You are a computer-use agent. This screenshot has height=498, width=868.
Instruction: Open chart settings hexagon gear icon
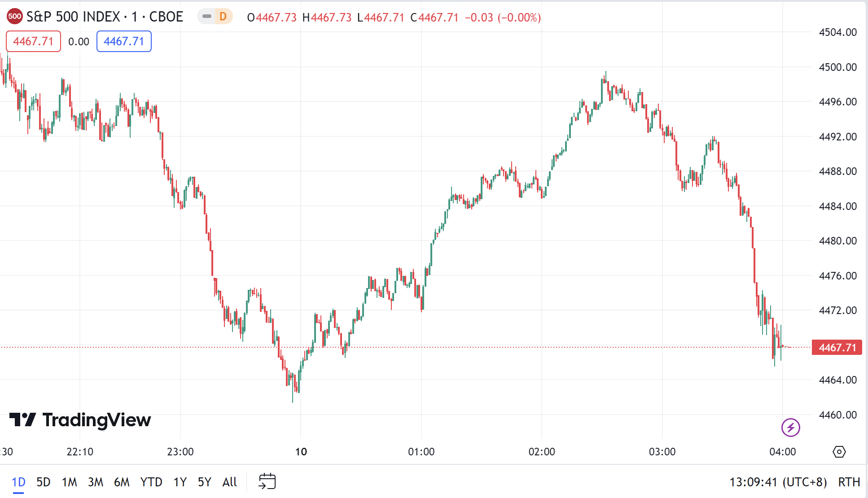pos(839,451)
